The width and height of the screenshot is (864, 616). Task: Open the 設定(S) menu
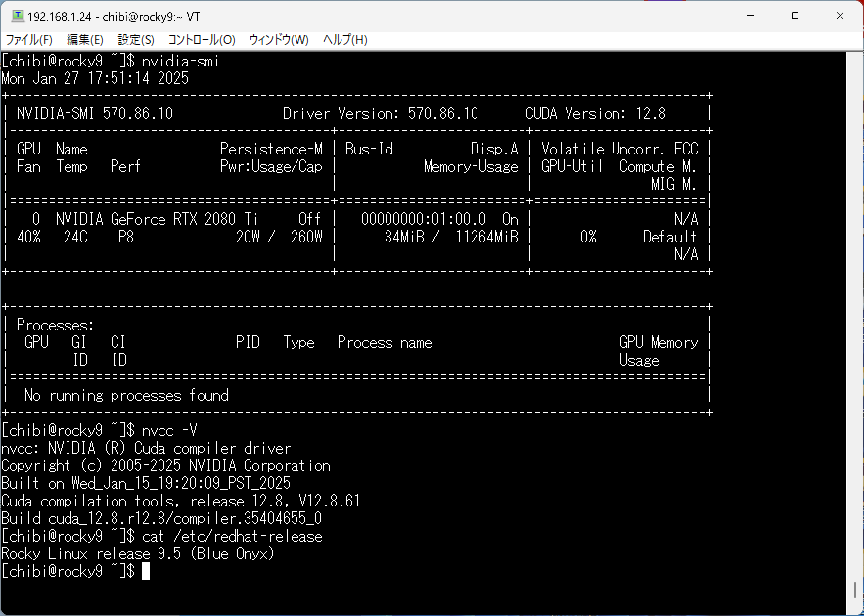pyautogui.click(x=136, y=40)
